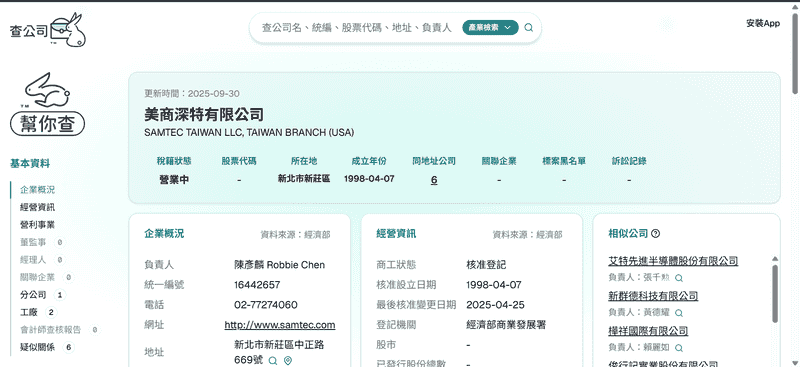
Task: Search 賴麗如 with its magnifier icon
Action: click(679, 348)
